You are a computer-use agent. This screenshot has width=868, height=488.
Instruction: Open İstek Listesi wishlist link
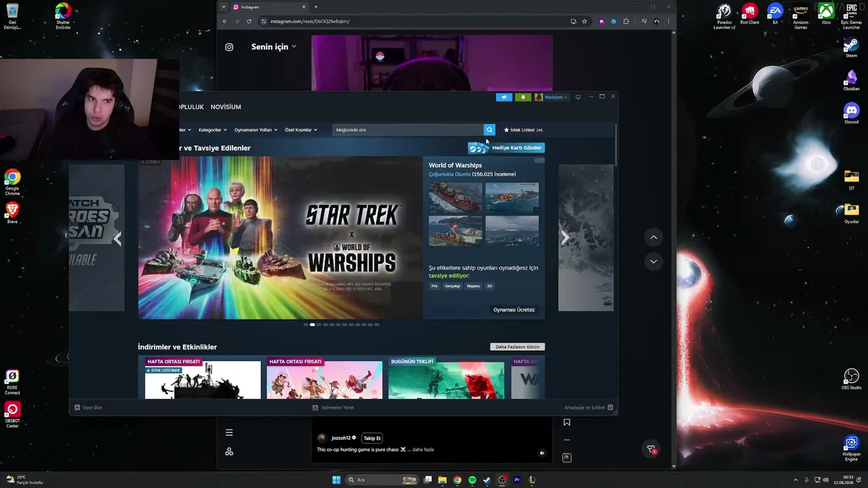(523, 129)
